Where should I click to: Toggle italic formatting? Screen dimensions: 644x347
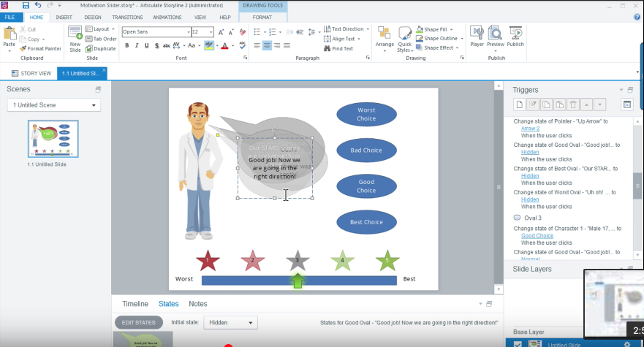tap(137, 45)
